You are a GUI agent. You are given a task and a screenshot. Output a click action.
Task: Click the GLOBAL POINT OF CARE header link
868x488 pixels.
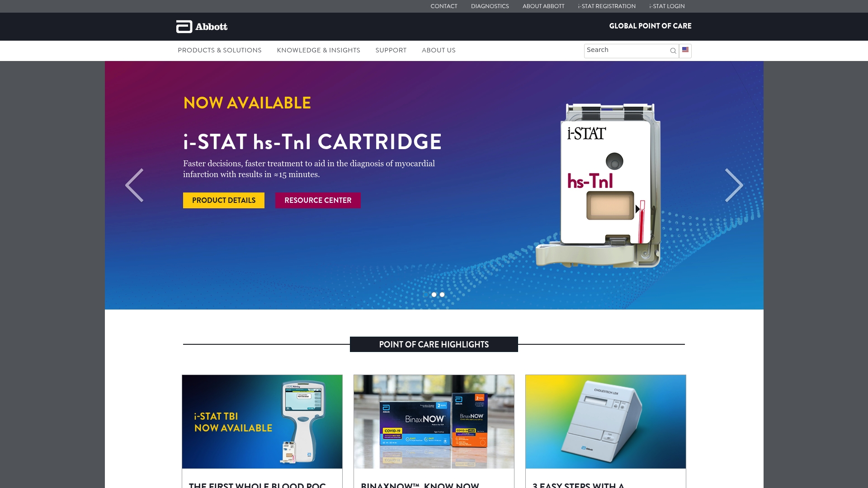pyautogui.click(x=651, y=26)
